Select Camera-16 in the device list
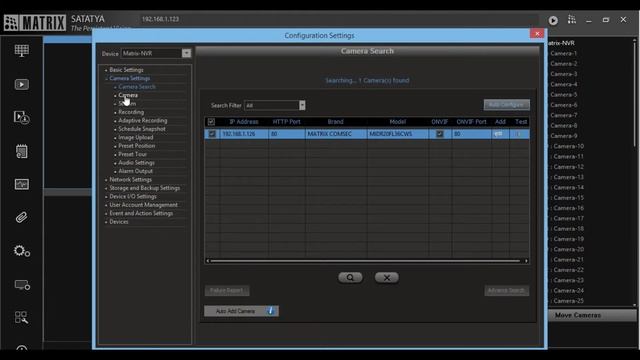640x360 pixels. pos(569,208)
